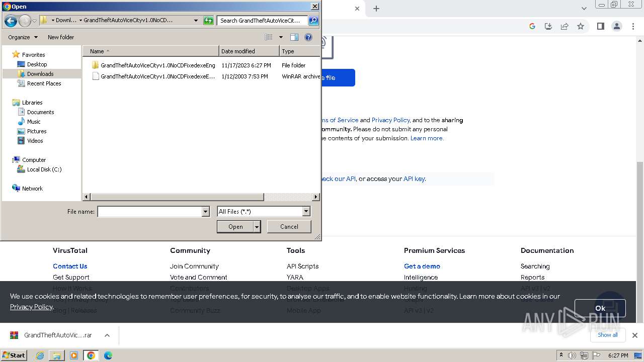Screen dimensions: 644x362
Task: Click Chrome profile avatar icon
Action: 617,26
